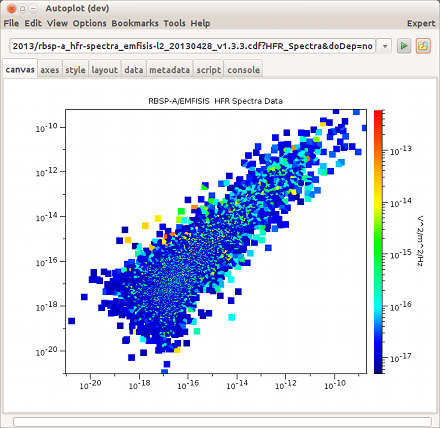Expand the address bar dropdown arrow
440x428 pixels.
click(385, 46)
